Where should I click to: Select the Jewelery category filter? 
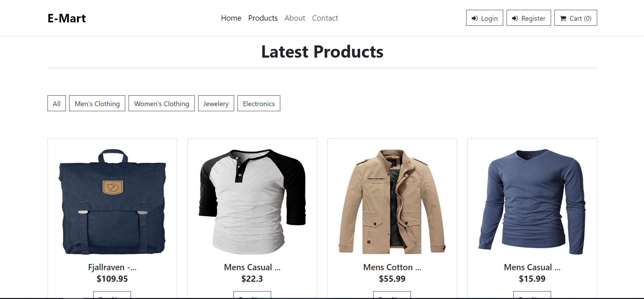coord(216,103)
